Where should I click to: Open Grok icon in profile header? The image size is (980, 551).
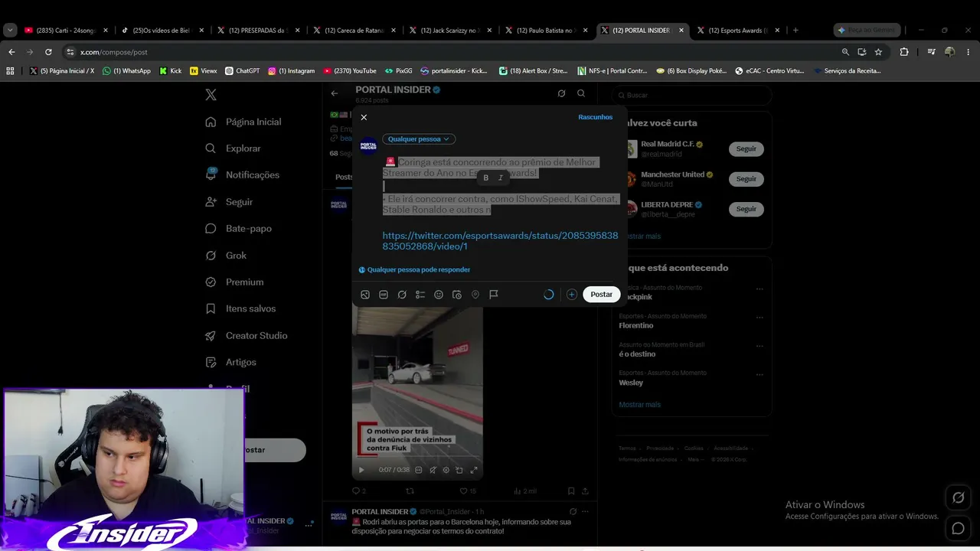point(561,93)
